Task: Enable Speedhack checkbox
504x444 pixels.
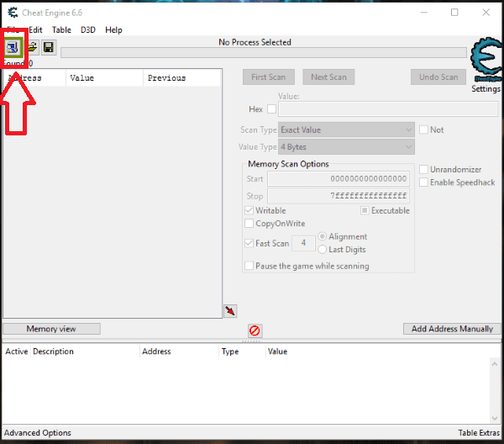Action: [423, 182]
